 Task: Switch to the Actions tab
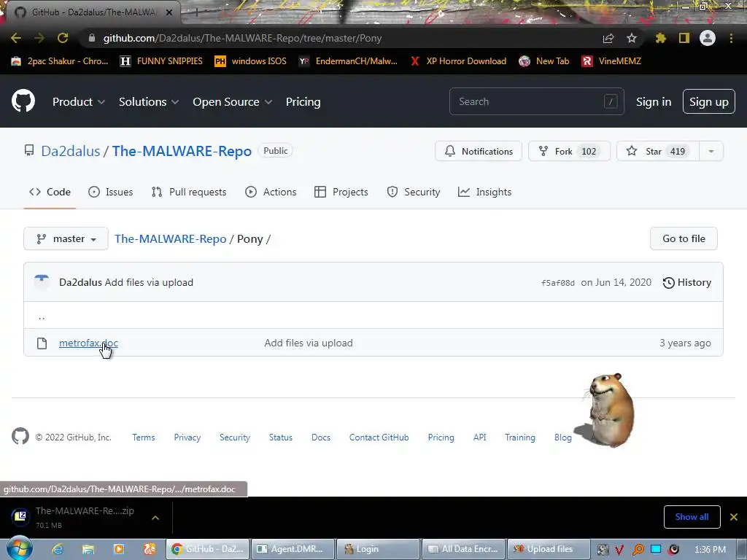click(x=271, y=192)
